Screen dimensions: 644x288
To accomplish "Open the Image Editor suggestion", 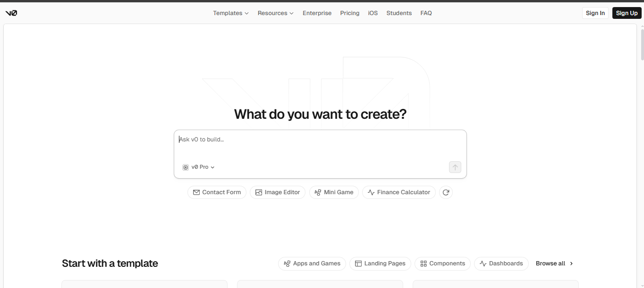I will click(x=278, y=192).
